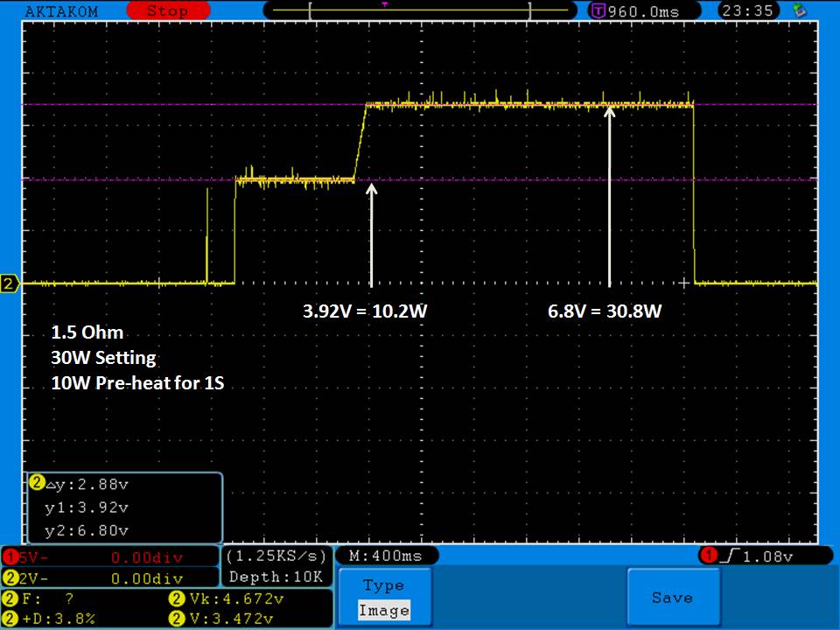Image resolution: width=840 pixels, height=630 pixels.
Task: Click the cursor delta y 2.88v readout
Action: click(x=87, y=484)
